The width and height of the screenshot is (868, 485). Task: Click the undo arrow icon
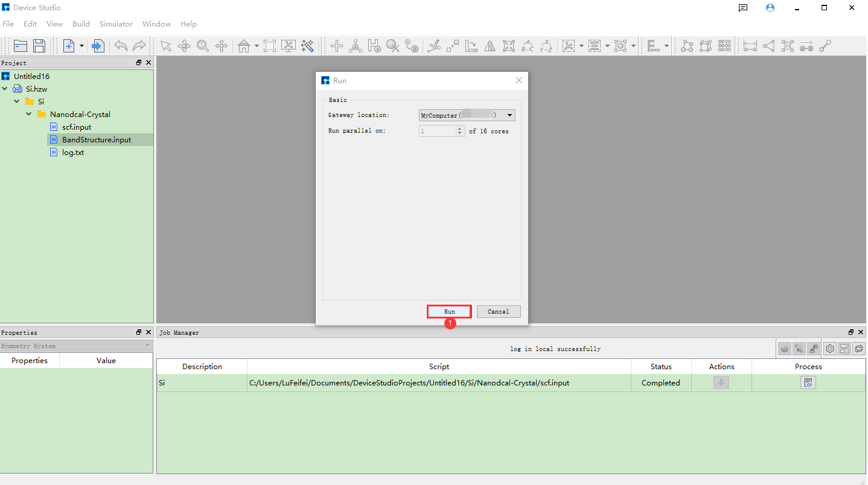point(121,46)
